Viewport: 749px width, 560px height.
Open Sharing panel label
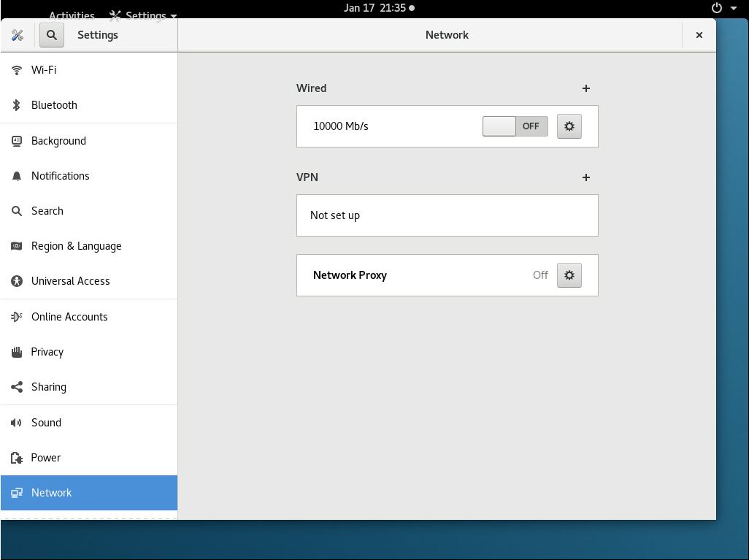[49, 387]
